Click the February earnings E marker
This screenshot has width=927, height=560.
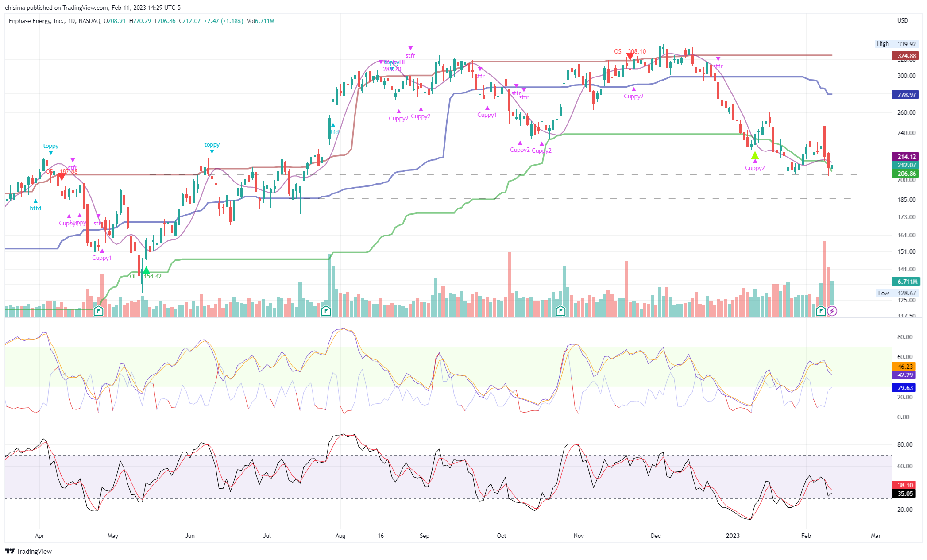click(x=821, y=311)
